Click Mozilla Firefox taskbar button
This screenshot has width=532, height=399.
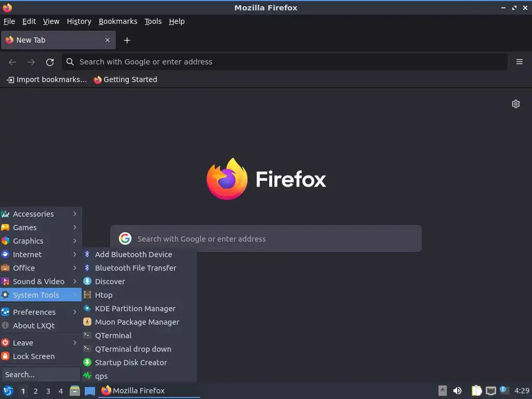(149, 391)
